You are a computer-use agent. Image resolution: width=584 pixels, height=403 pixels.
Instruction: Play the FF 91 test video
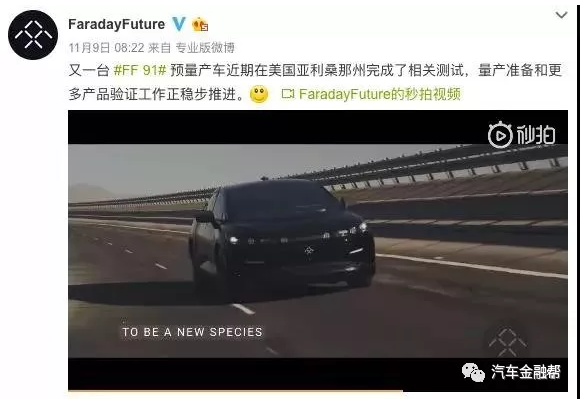[x=318, y=250]
